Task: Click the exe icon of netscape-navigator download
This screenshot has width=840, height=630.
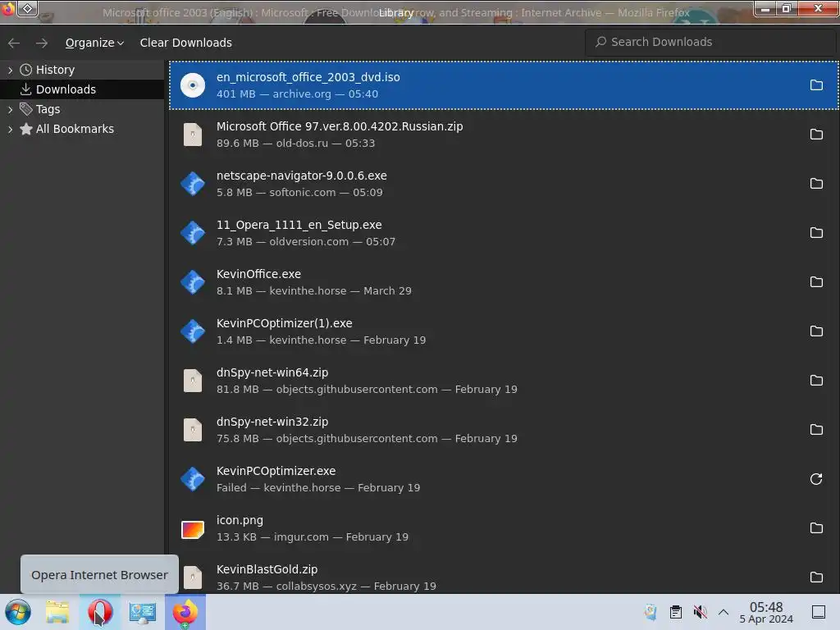Action: tap(193, 184)
